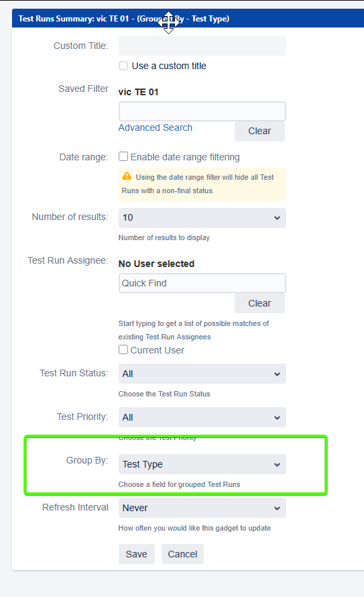Click the Number of results chevron arrow

[x=278, y=218]
